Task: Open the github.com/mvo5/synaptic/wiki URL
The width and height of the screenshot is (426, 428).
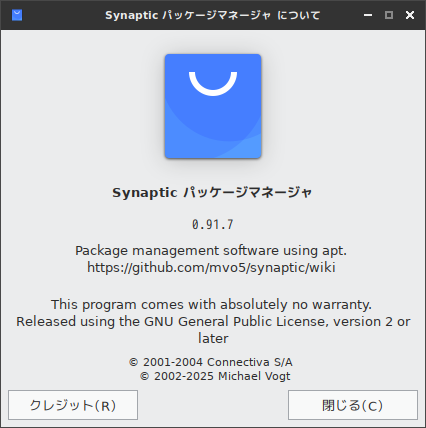Action: point(211,268)
